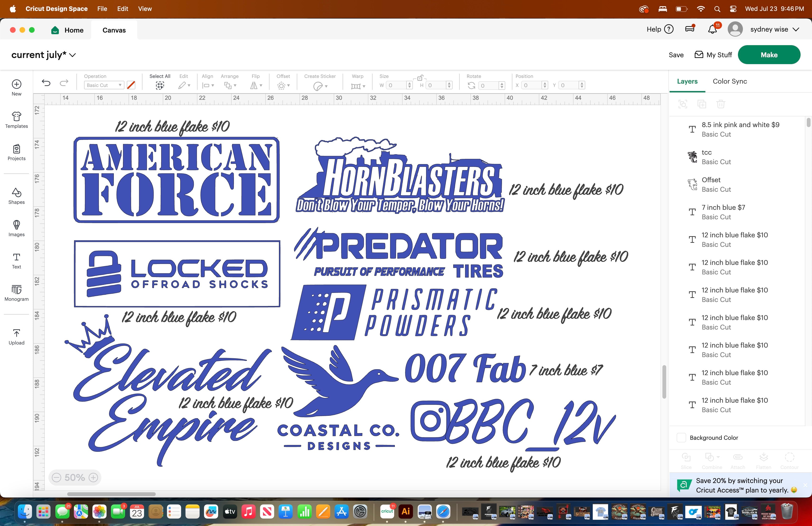Click the Slice icon in the Layers panel
The height and width of the screenshot is (526, 812).
tap(686, 459)
